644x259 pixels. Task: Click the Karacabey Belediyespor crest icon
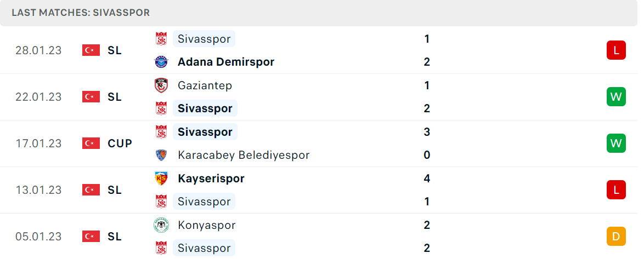point(161,155)
